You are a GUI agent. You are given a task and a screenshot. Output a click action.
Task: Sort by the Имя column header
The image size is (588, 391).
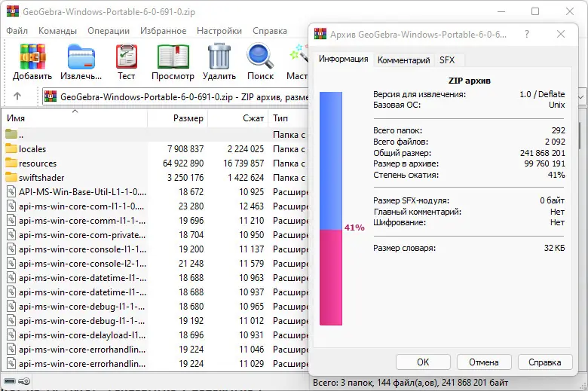point(74,118)
